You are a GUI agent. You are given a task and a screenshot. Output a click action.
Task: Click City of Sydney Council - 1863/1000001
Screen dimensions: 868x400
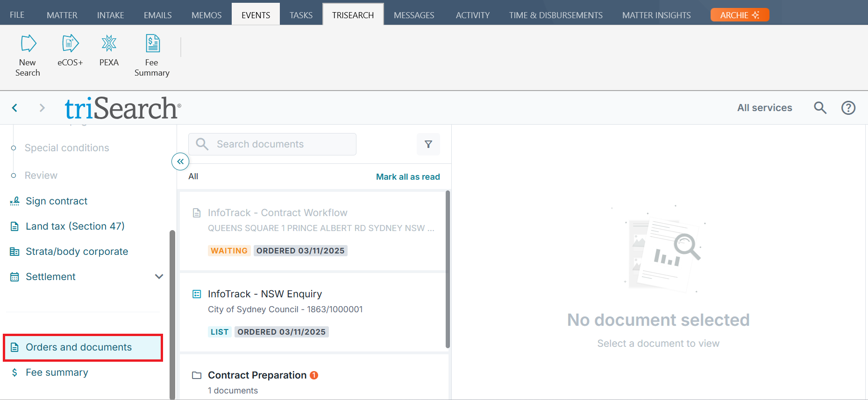[x=285, y=309]
